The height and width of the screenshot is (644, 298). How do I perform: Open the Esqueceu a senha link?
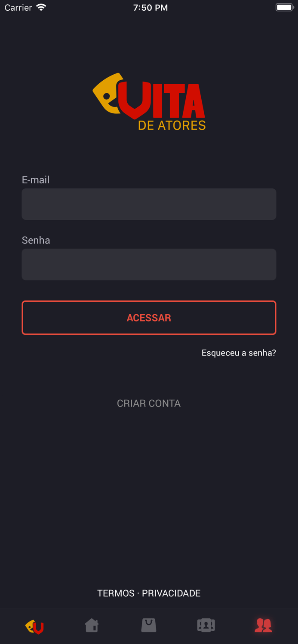239,352
